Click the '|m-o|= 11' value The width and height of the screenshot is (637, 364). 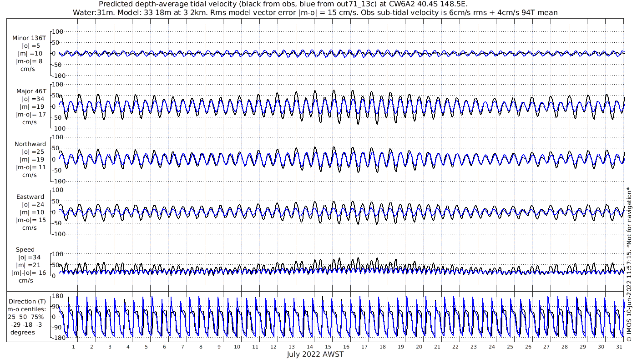pos(30,167)
